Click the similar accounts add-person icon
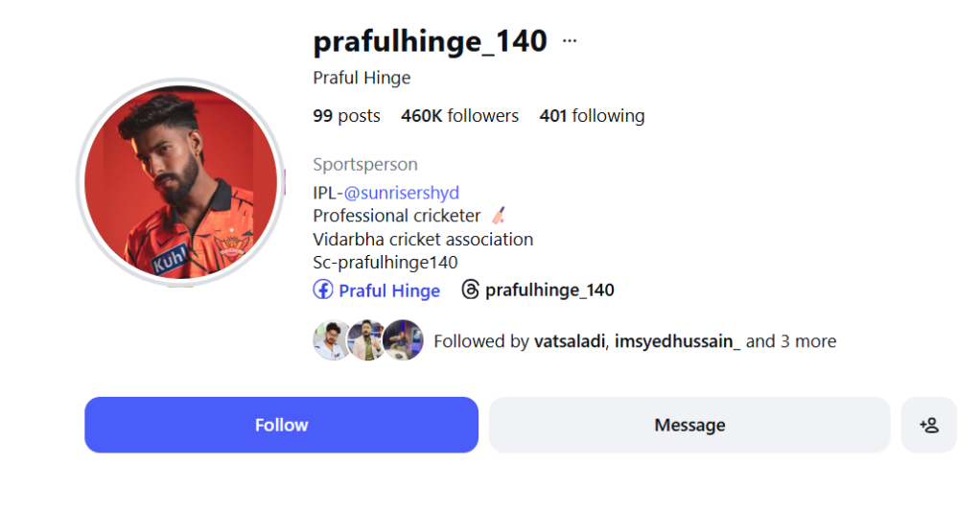980x511 pixels. [x=928, y=425]
